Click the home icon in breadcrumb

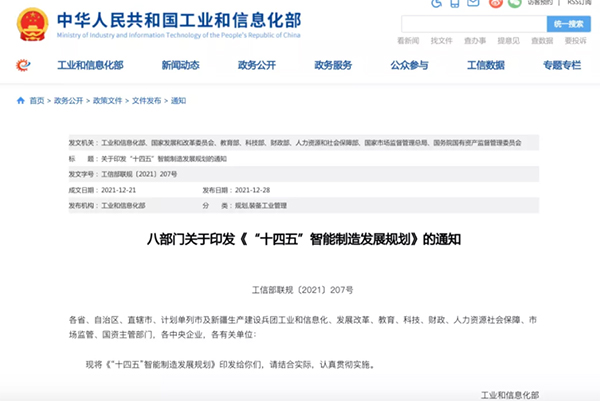[21, 101]
